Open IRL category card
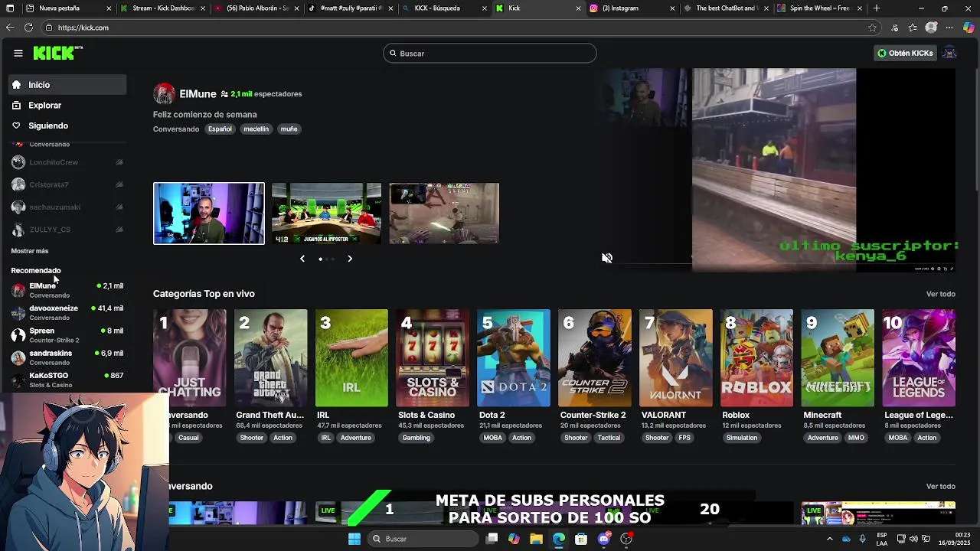 [351, 358]
